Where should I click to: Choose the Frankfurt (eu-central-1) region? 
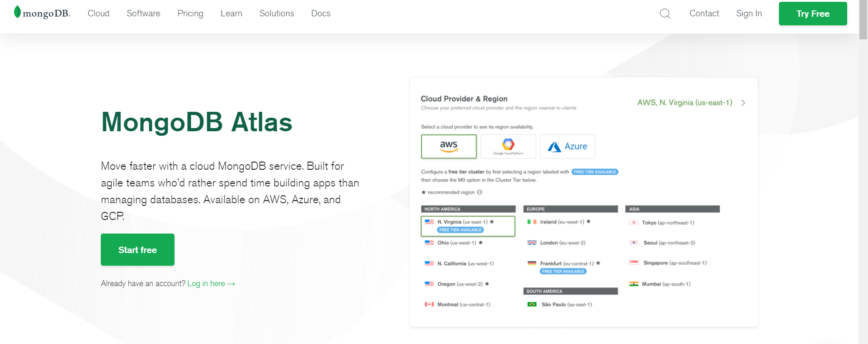(567, 263)
